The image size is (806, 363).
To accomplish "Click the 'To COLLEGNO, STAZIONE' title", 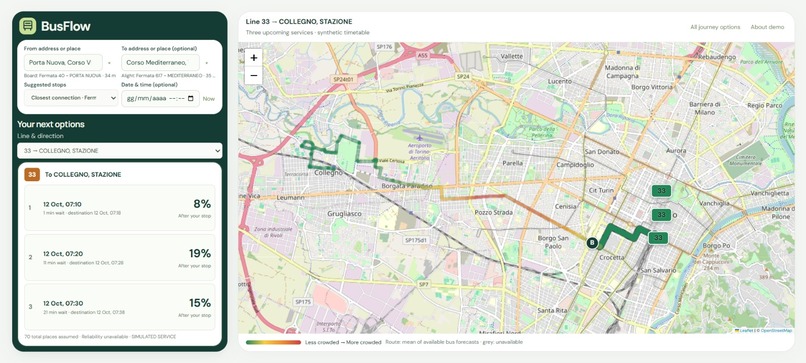I will click(x=83, y=175).
